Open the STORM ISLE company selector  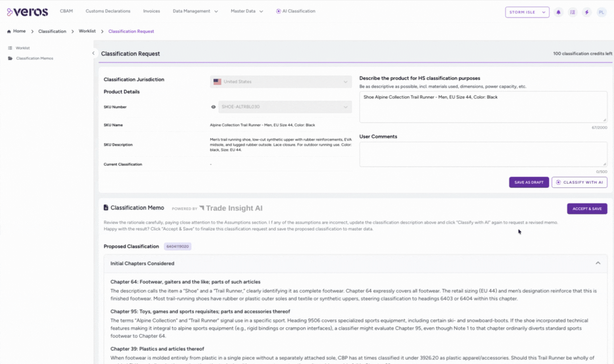point(527,12)
